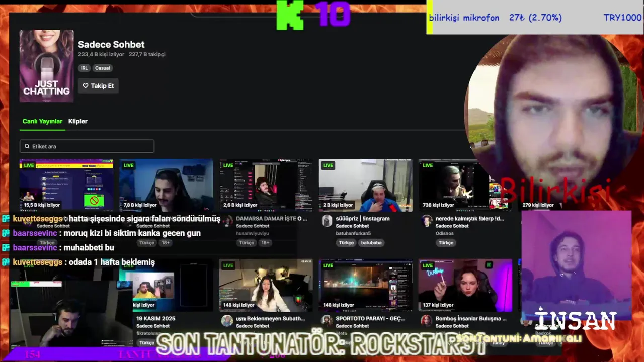Select the Canlı Yayınlar tab
The width and height of the screenshot is (644, 362).
pos(42,121)
